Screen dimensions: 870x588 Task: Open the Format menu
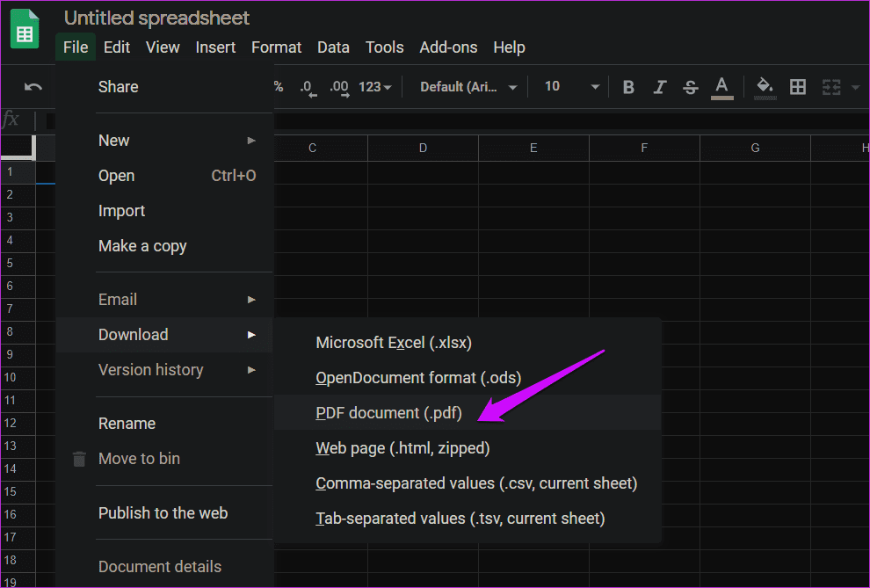tap(276, 47)
